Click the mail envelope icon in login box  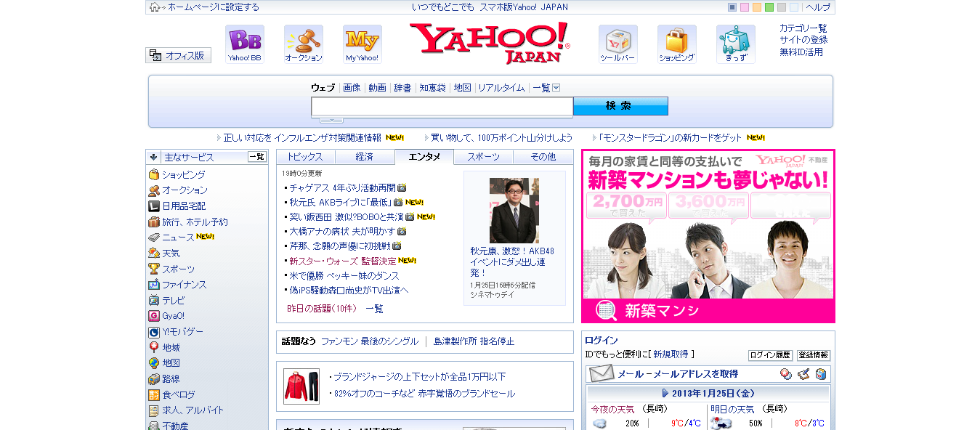point(602,374)
